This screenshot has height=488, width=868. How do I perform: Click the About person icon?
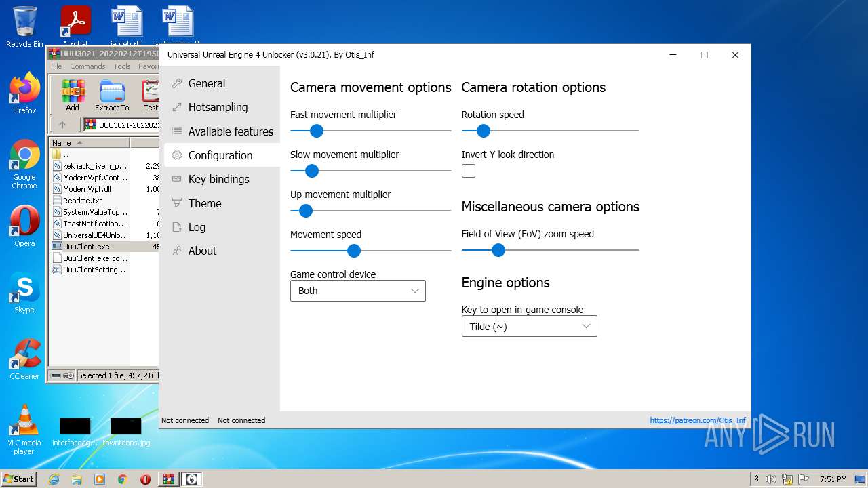[177, 251]
